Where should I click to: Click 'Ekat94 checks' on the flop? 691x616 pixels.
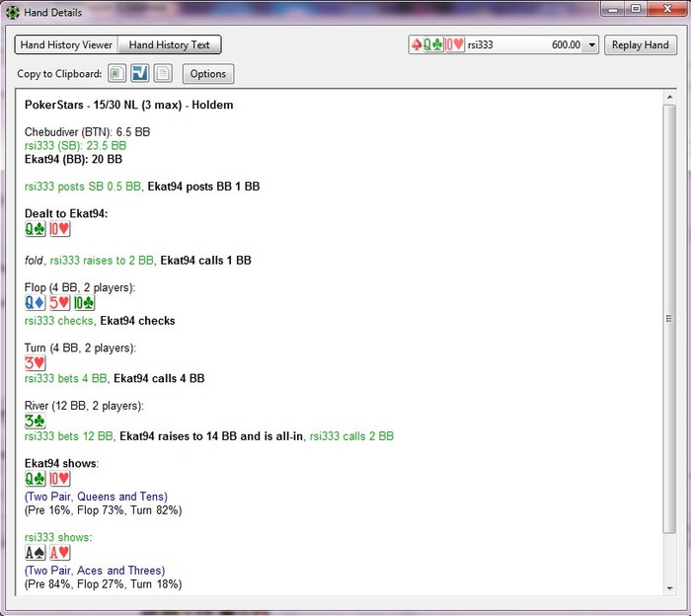tap(137, 321)
